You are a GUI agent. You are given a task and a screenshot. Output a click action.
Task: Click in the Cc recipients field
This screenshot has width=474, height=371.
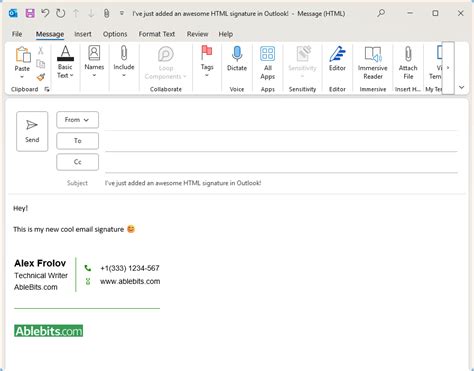tap(281, 163)
